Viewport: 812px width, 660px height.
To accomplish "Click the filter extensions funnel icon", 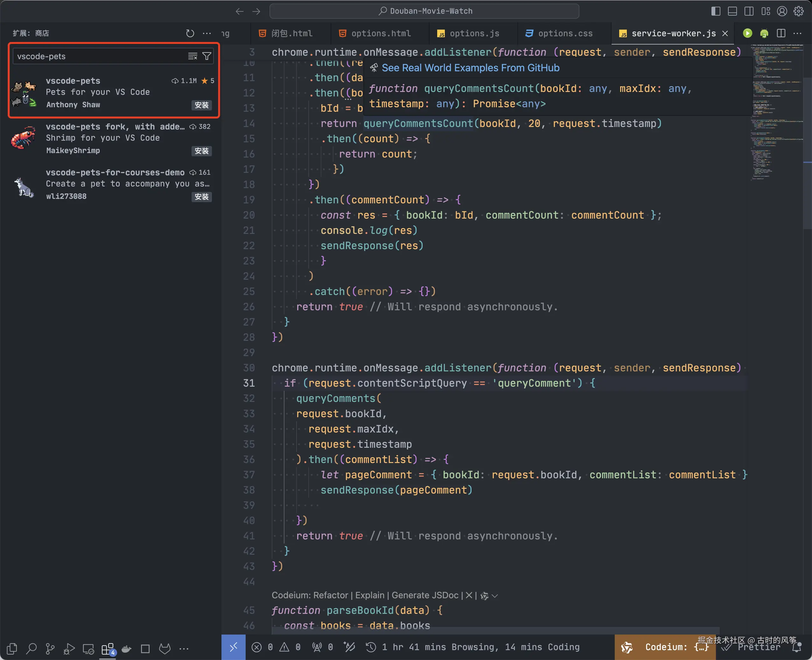I will (x=207, y=56).
